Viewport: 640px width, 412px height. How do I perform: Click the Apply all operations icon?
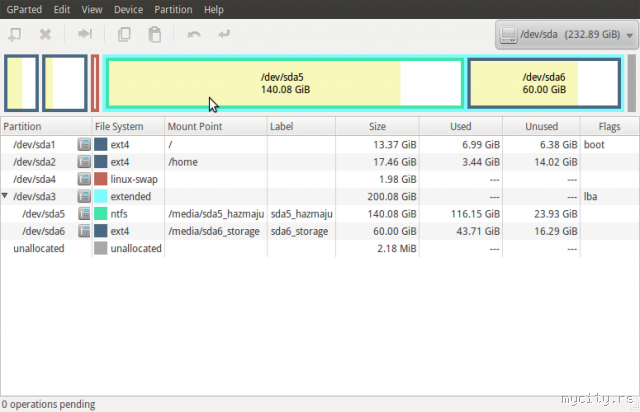tap(224, 34)
